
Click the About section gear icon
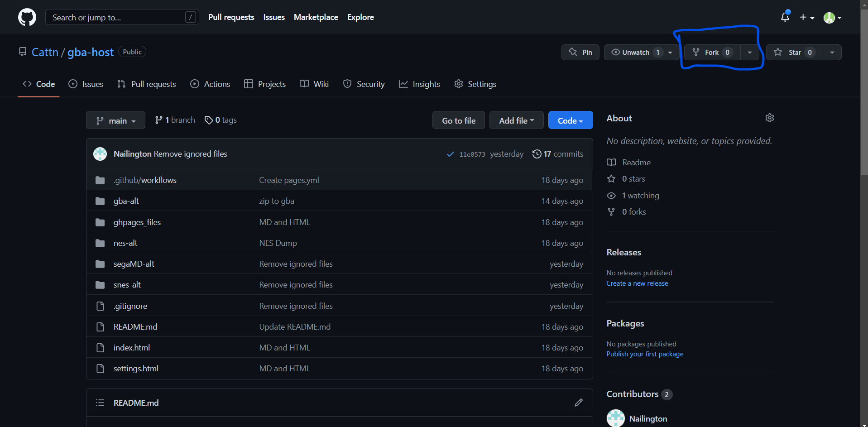[x=769, y=118]
